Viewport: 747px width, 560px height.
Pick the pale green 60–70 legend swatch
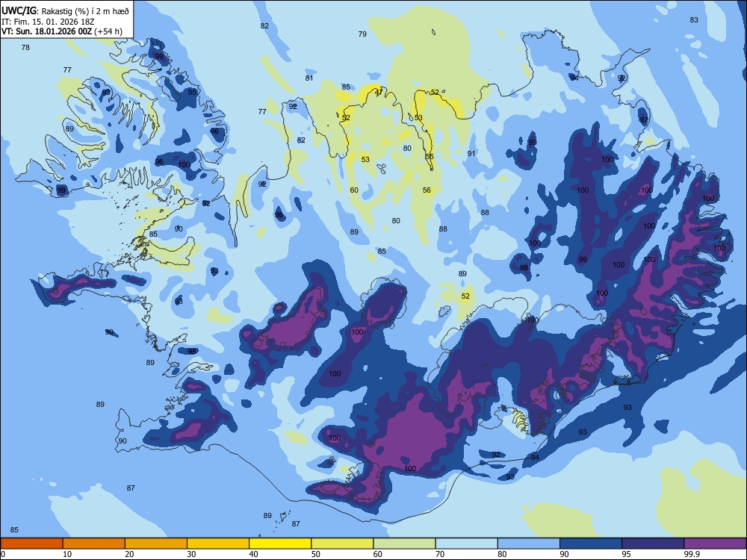click(x=404, y=544)
